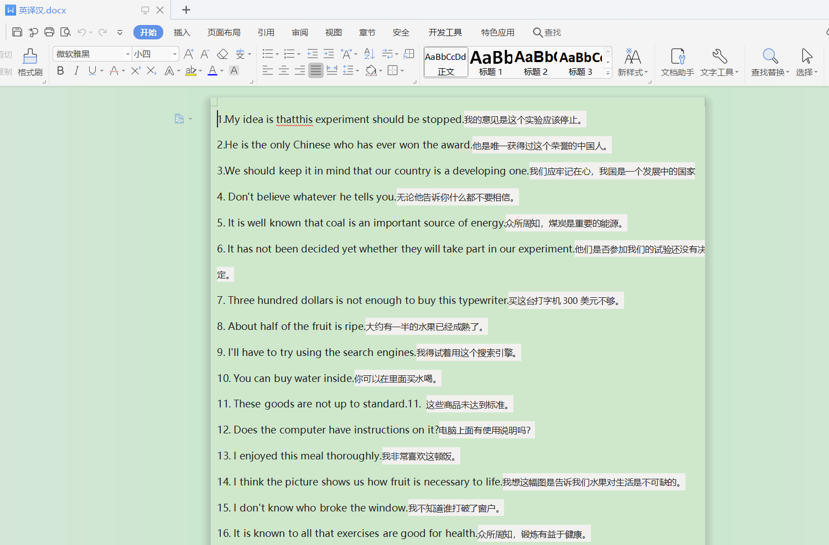Viewport: 829px width, 545px height.
Task: Click the text effects outlined A icon
Action: tap(169, 71)
